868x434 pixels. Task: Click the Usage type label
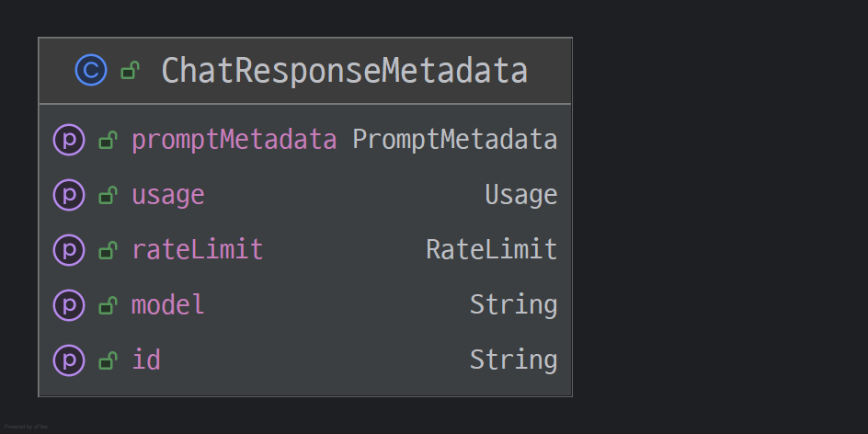(x=521, y=195)
